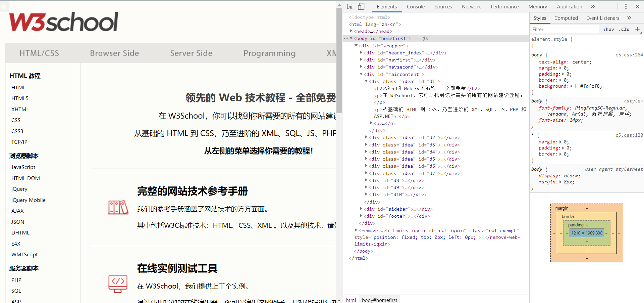Expand the div#navfirst node

(361, 60)
